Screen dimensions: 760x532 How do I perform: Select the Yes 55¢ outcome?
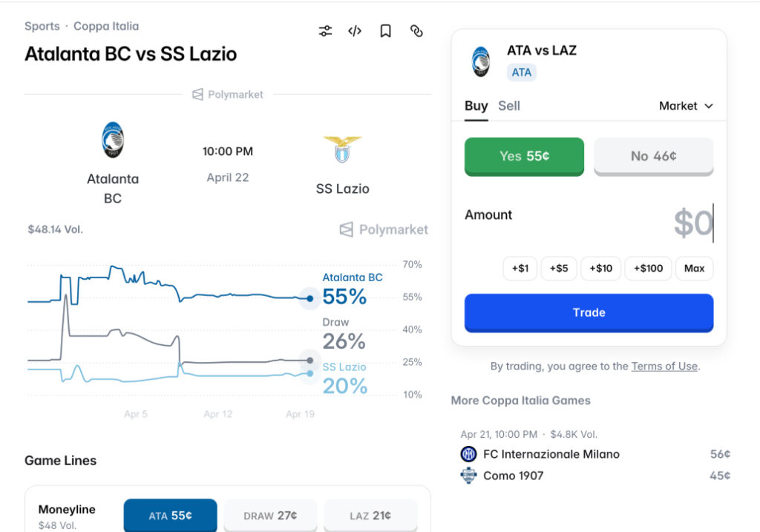524,157
